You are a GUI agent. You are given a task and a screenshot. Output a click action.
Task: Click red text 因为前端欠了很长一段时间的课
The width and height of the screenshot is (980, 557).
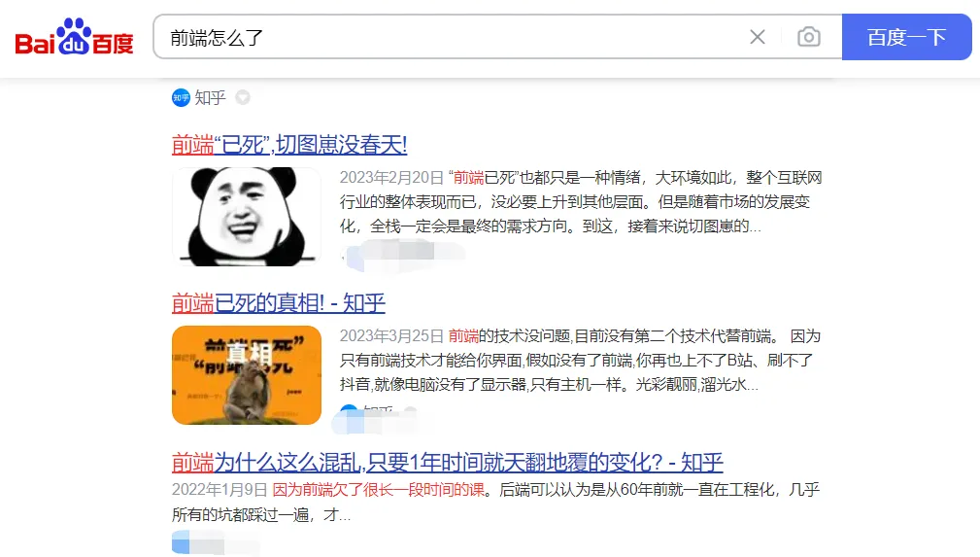point(379,489)
